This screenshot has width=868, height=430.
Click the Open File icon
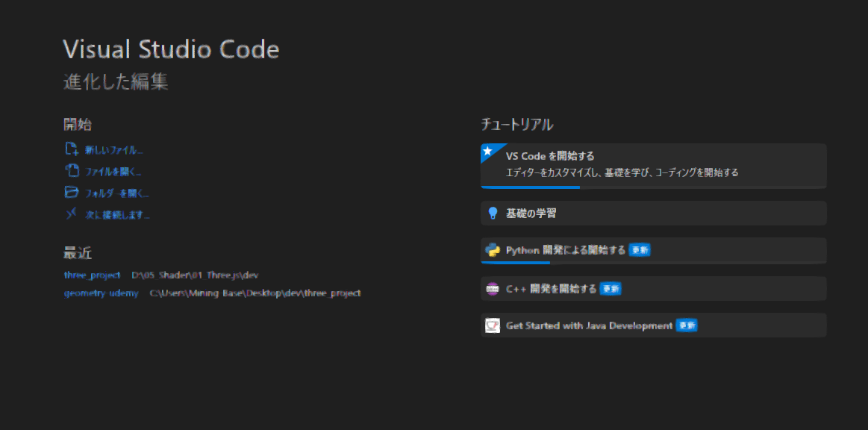(72, 170)
